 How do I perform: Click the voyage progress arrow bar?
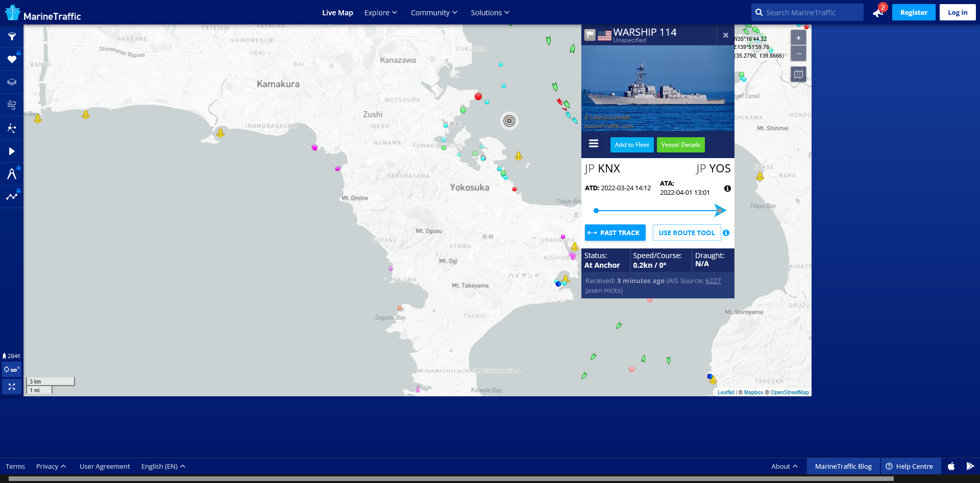coord(659,210)
